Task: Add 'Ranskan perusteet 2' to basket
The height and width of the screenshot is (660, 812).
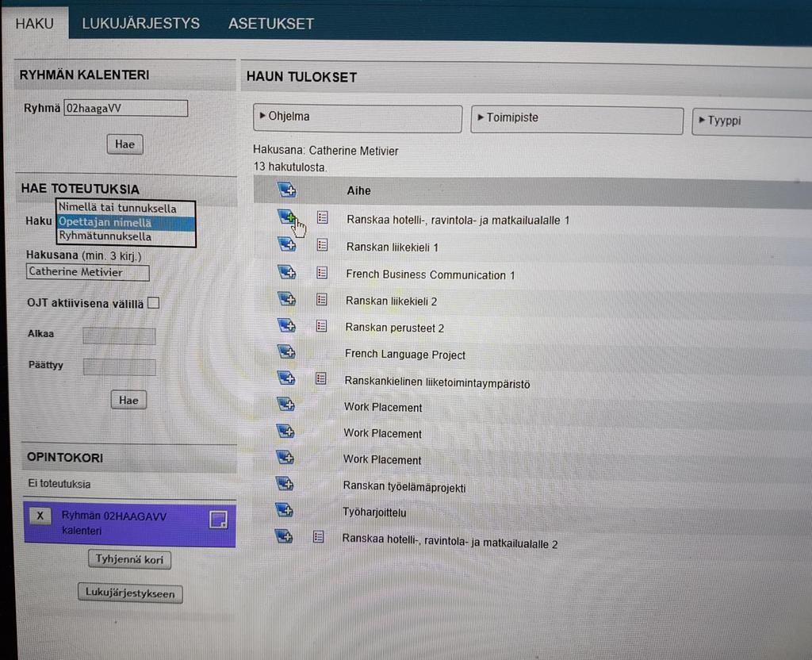Action: pyautogui.click(x=286, y=325)
